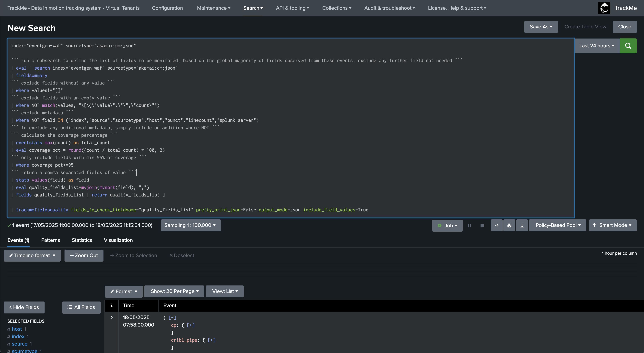Click Create Table View
644x353 pixels.
(x=585, y=27)
